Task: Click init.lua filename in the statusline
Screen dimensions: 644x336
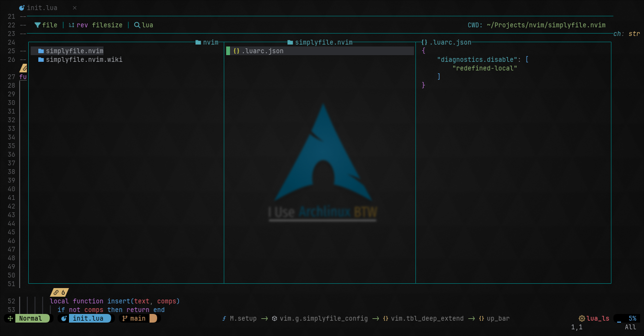Action: (88, 318)
